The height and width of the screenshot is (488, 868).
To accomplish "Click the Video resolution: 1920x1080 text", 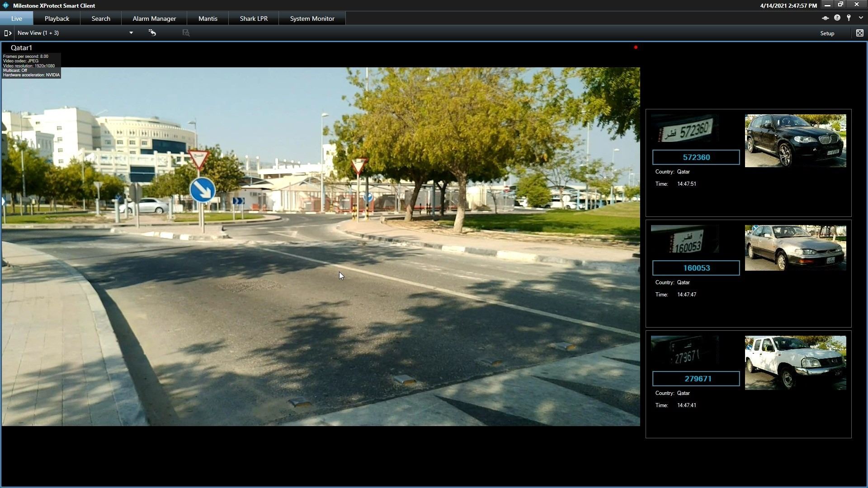I will click(29, 66).
